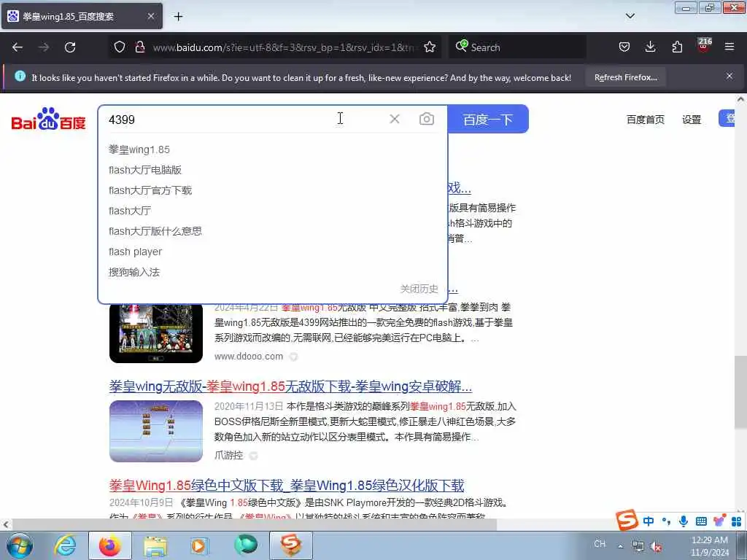Click the CH language indicator in tray
747x560 pixels.
pos(600,544)
